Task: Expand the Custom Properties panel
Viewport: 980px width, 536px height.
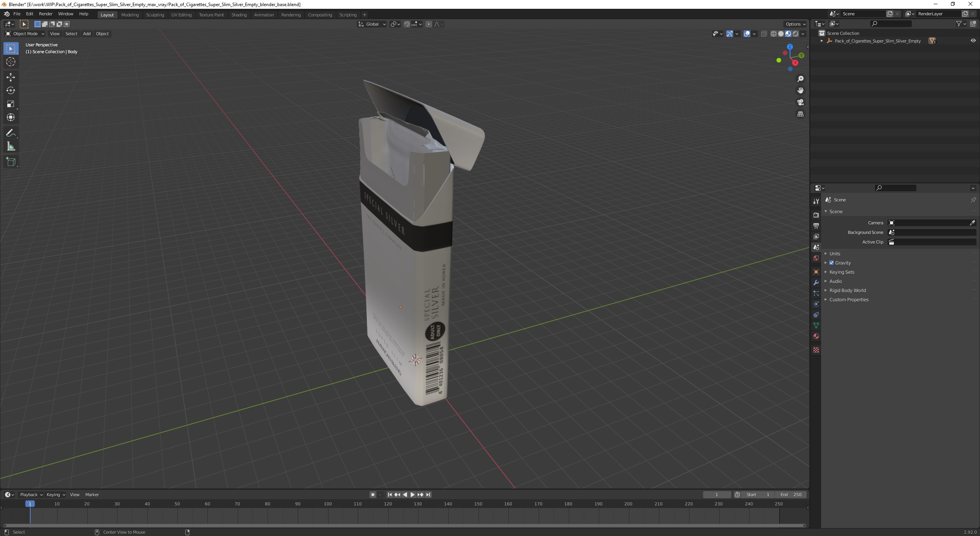Action: click(849, 299)
